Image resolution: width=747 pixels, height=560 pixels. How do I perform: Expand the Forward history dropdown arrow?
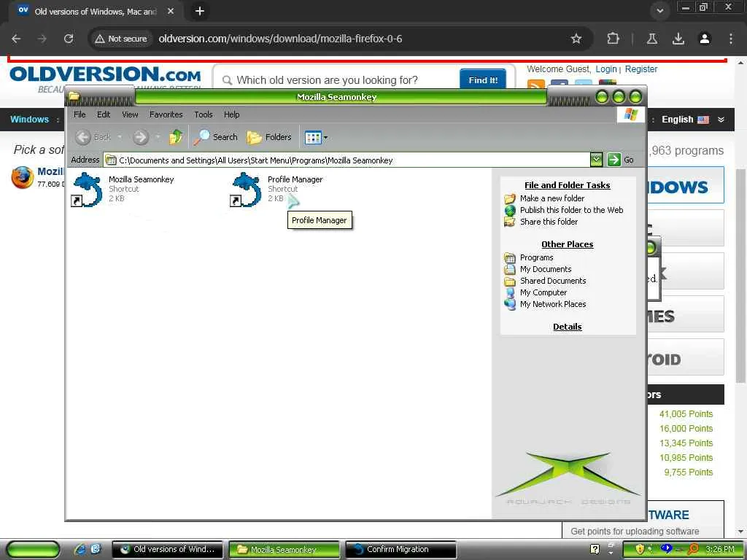(158, 137)
